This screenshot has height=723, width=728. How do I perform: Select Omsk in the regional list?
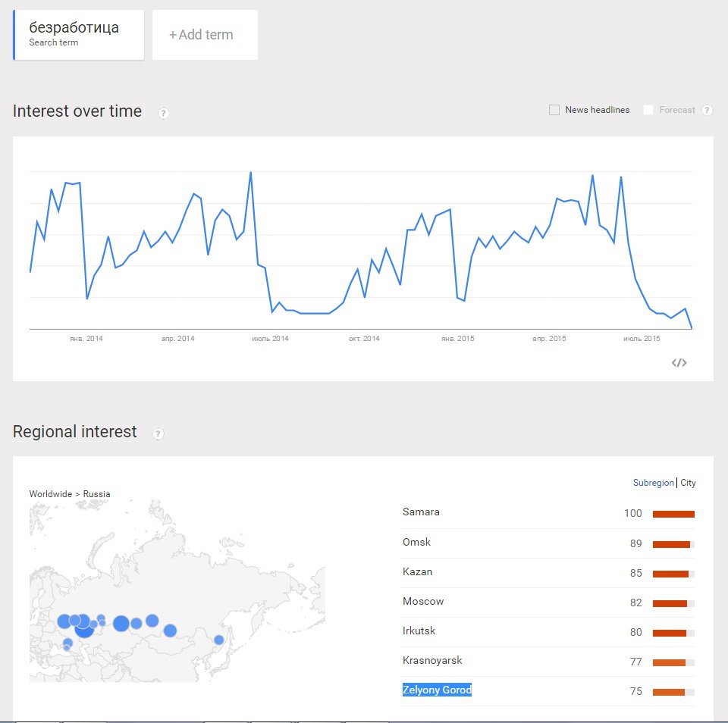coord(416,542)
